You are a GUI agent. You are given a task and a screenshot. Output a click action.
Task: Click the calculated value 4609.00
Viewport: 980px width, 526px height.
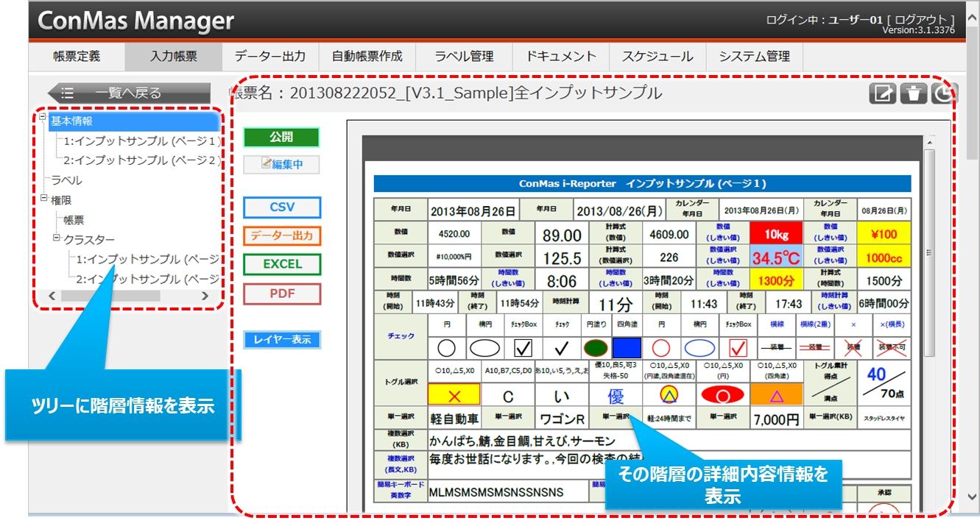pyautogui.click(x=669, y=234)
